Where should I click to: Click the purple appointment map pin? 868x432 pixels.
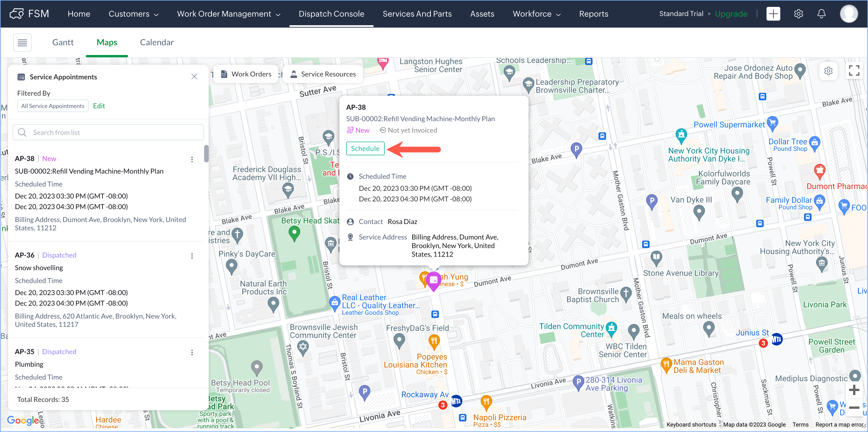433,280
